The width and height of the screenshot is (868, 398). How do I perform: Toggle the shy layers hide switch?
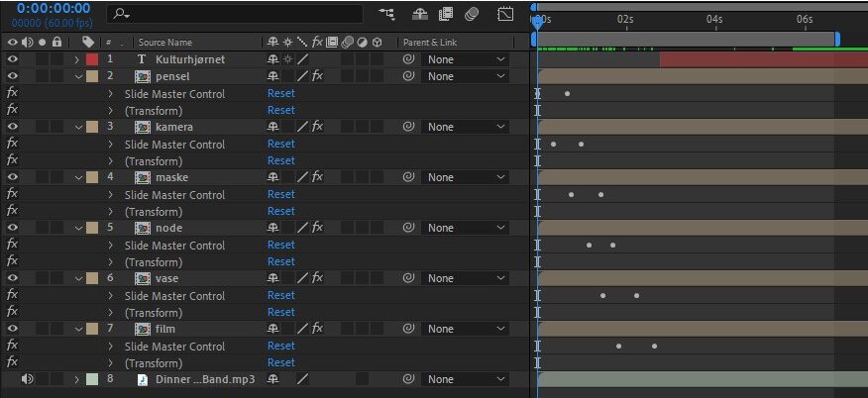(x=421, y=15)
